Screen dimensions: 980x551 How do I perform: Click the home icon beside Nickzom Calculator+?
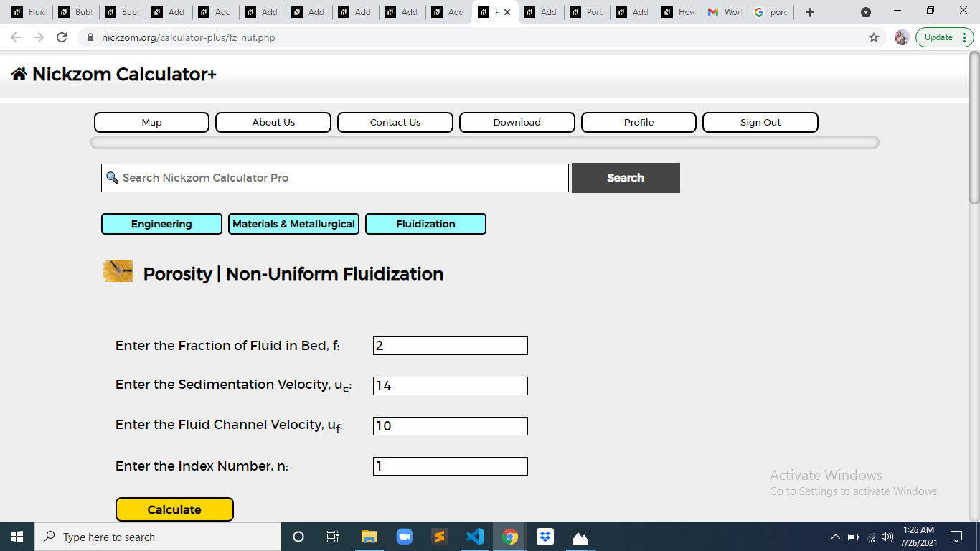coord(19,74)
